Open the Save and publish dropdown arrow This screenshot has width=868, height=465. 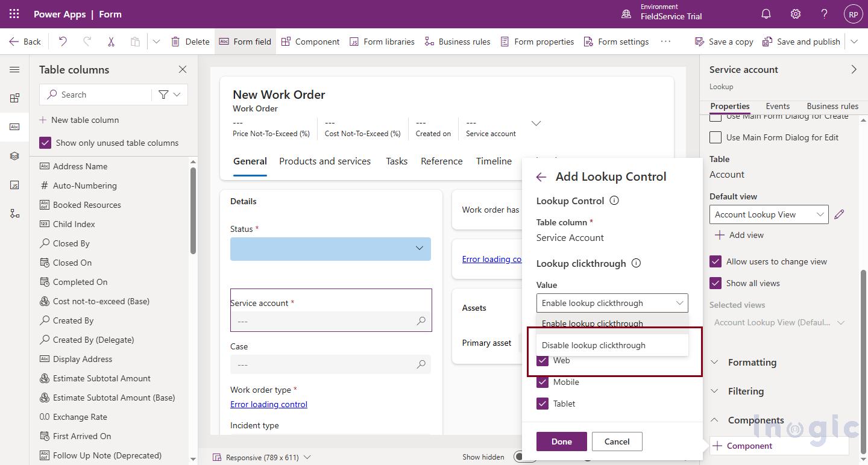point(854,42)
